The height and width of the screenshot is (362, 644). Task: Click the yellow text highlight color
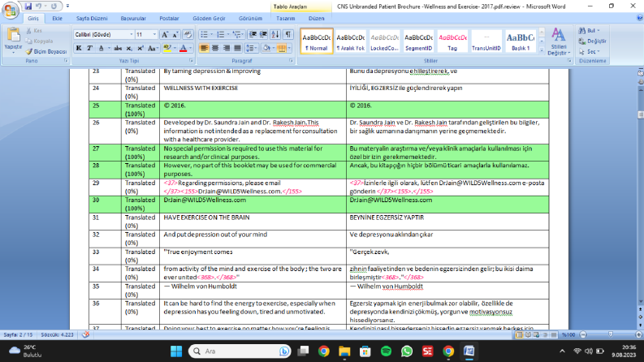[166, 49]
